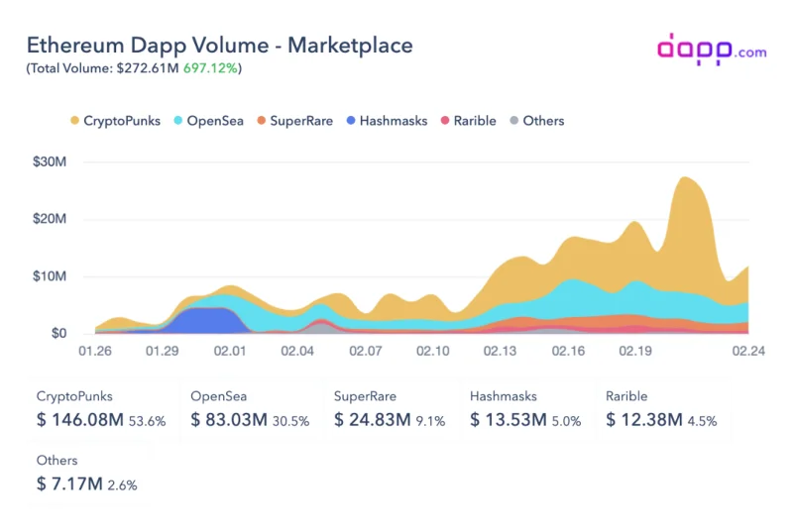The height and width of the screenshot is (532, 793).
Task: Click the 02.01 date axis label
Action: [x=230, y=351]
